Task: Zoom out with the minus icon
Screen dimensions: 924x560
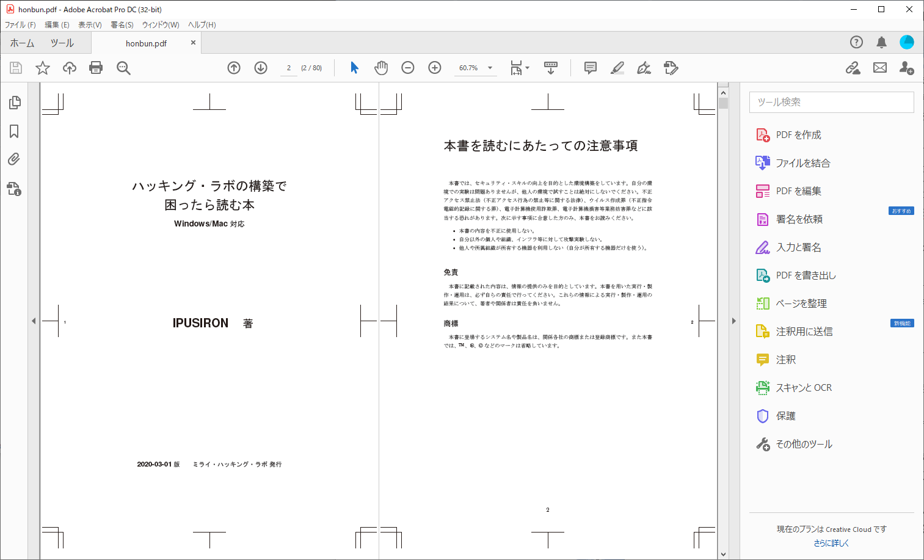Action: [x=408, y=68]
